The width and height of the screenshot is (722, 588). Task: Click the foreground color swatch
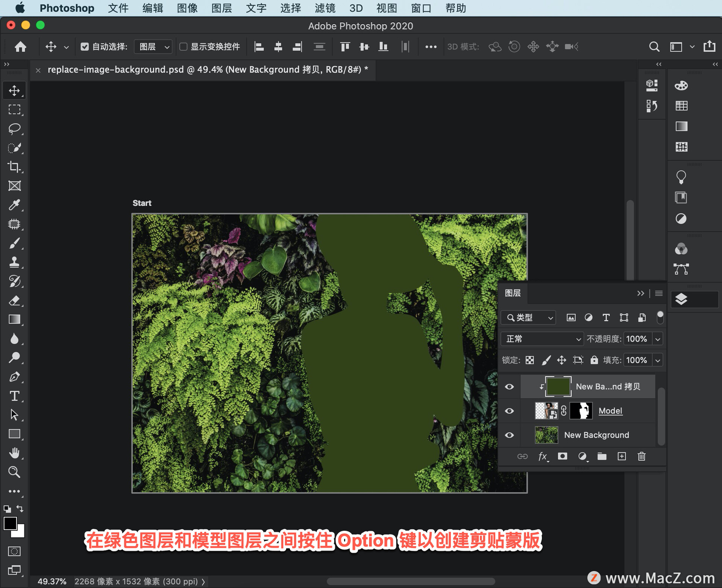point(10,523)
